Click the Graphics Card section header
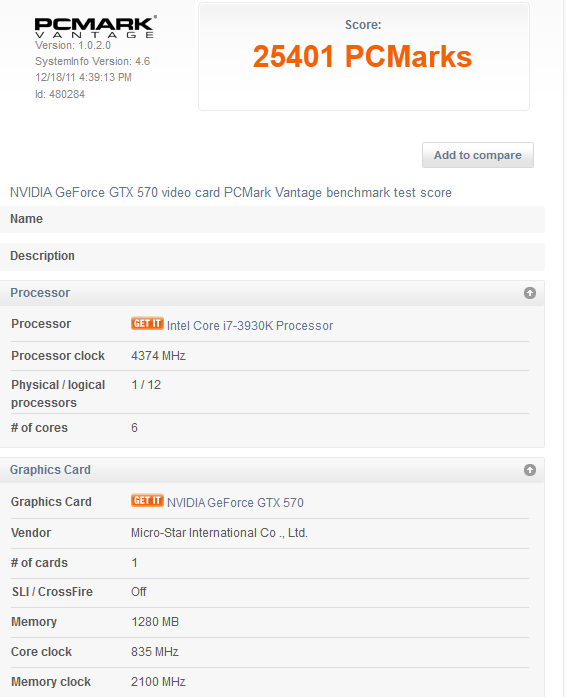 click(x=272, y=470)
